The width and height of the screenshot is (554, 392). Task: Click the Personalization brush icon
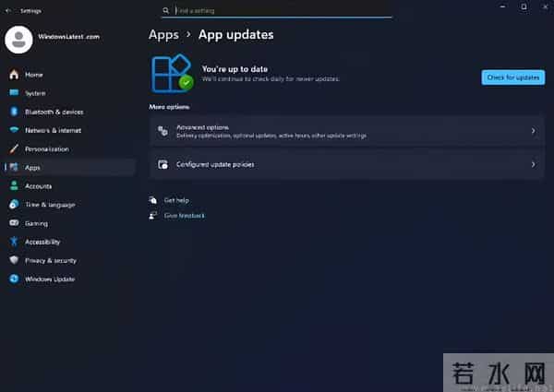[14, 148]
